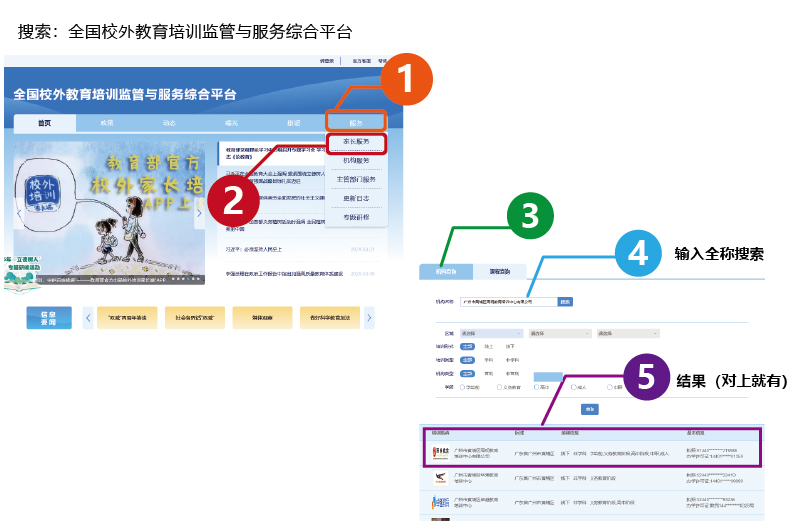Click 主管部门服务 menu entry
Screen dimensions: 800x531
(355, 179)
